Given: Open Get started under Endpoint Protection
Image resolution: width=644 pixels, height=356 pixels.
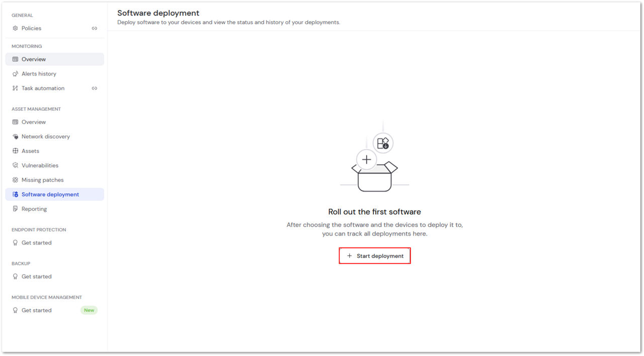Looking at the screenshot, I should pos(55,243).
